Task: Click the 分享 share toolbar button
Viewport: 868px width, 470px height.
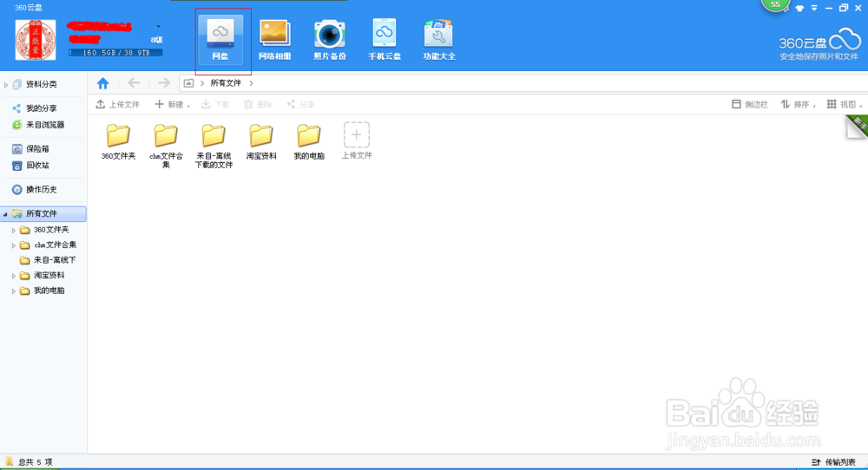Action: pos(300,104)
